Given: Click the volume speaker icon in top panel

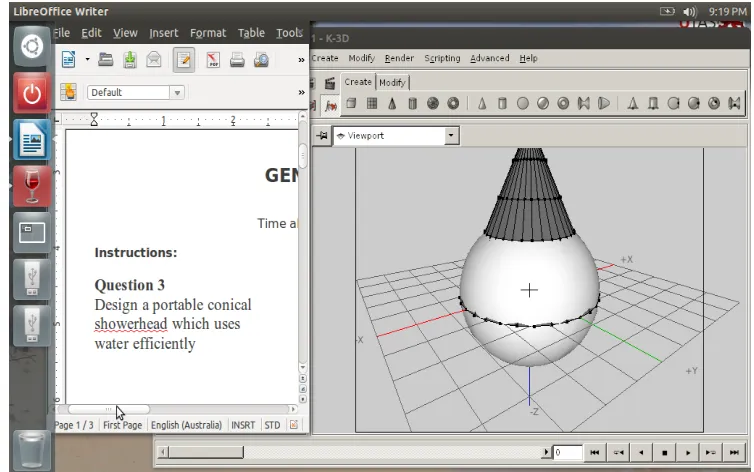Looking at the screenshot, I should click(x=690, y=12).
